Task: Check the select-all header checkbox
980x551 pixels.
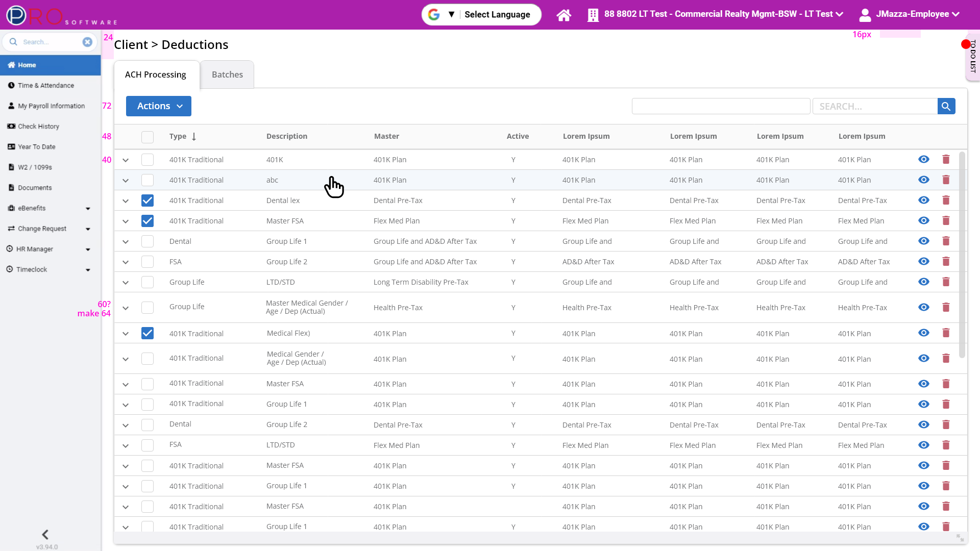Action: point(148,137)
